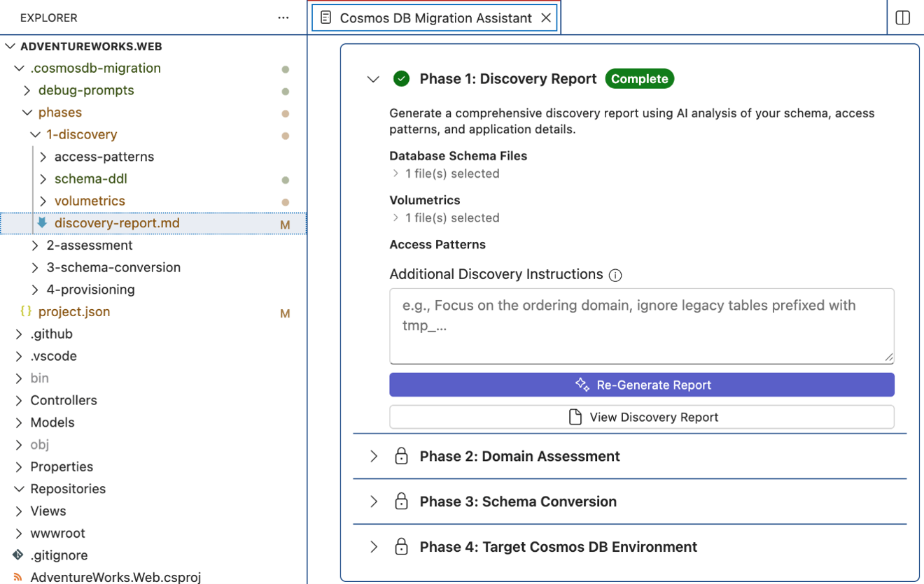This screenshot has height=584, width=924.
Task: Expand Database Schema Files selected list
Action: coord(395,173)
